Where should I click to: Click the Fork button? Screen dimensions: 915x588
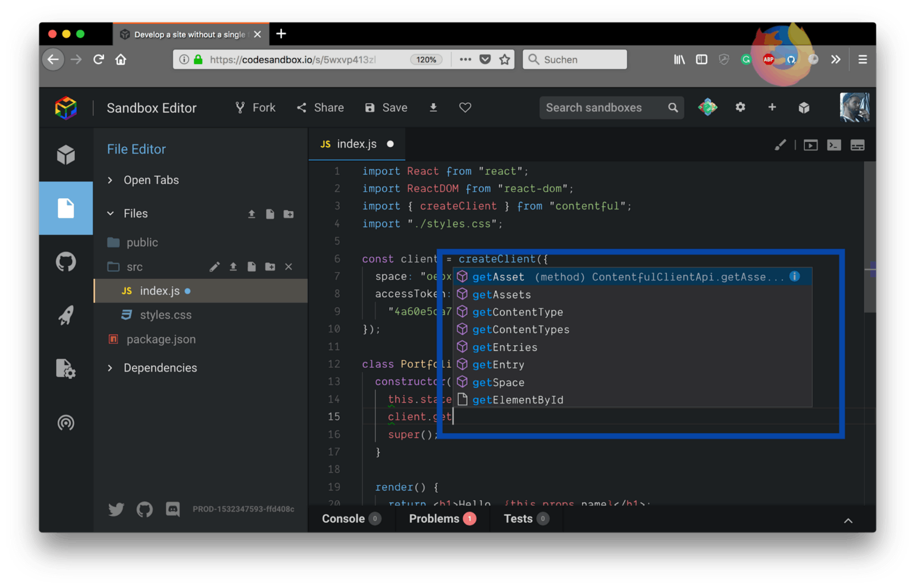[255, 107]
